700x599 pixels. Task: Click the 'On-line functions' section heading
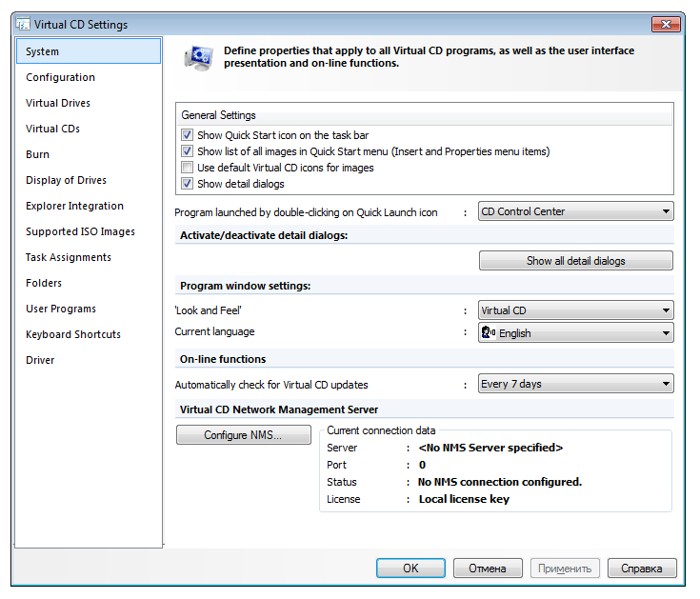pyautogui.click(x=223, y=359)
